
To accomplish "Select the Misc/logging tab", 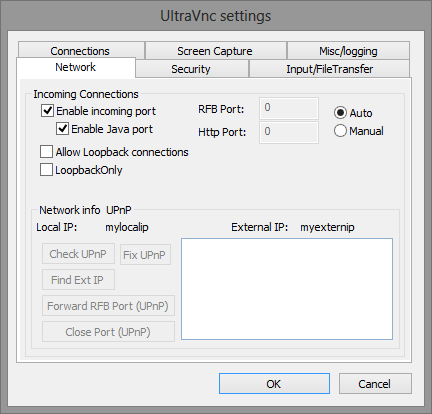I will click(348, 50).
